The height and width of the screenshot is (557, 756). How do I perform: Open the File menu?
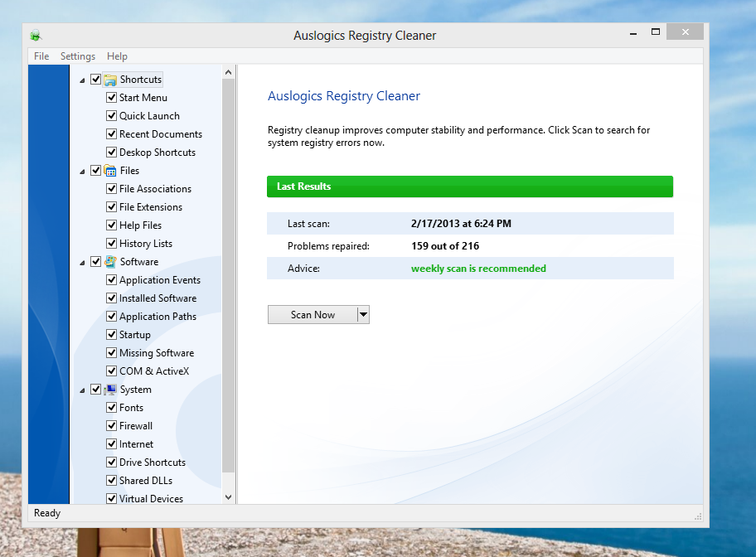41,56
